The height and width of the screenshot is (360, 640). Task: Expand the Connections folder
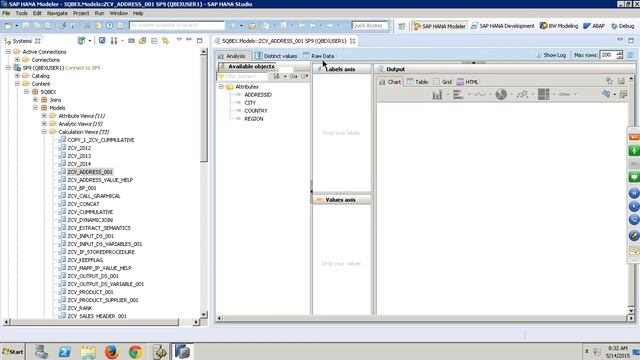click(17, 60)
